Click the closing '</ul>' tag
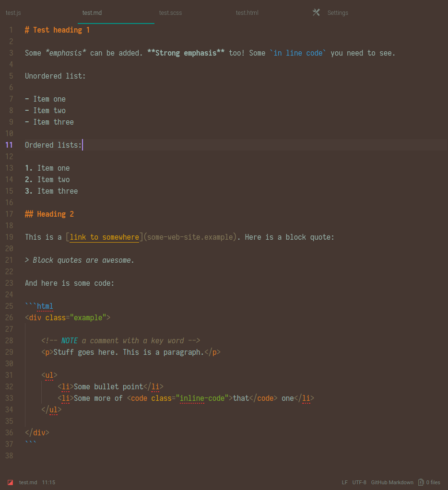 pos(51,409)
